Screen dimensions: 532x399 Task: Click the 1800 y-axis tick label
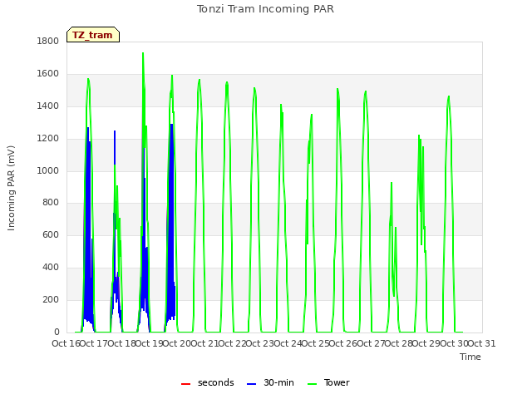(x=48, y=41)
